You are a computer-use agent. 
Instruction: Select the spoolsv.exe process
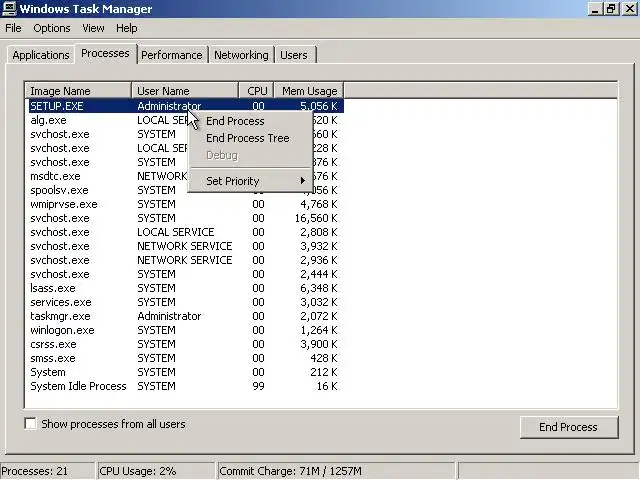tap(59, 190)
